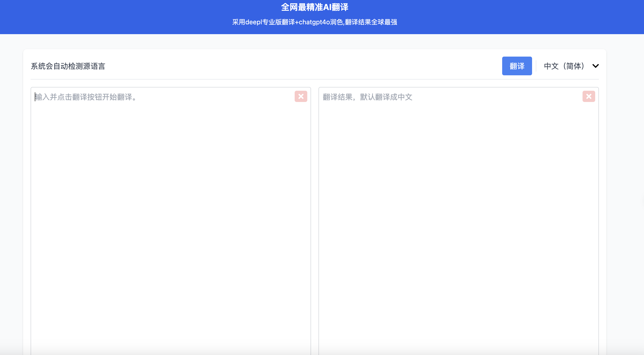Screen dimensions: 644x355
Task: Expand the chevron arrow beside 中文（简体）
Action: 595,66
